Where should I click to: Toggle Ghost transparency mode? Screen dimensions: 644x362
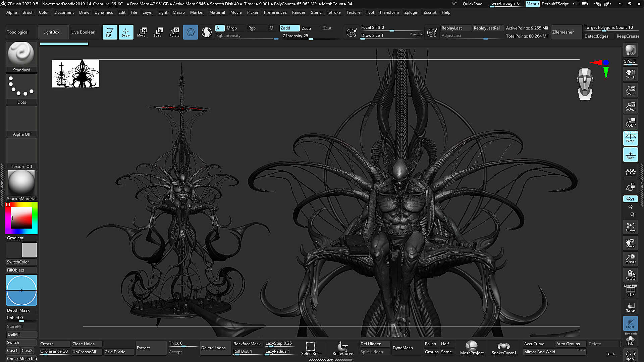(631, 323)
